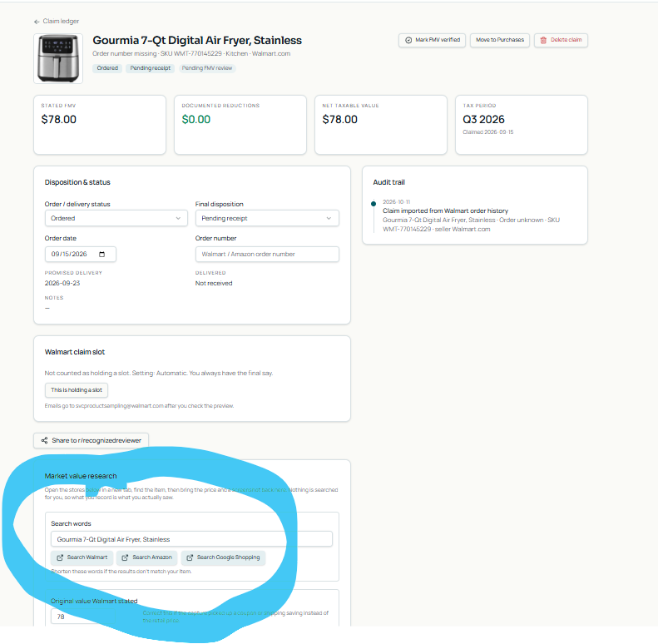Click the checkmark icon in Mark FMV verified
This screenshot has height=644, width=658.
(408, 40)
